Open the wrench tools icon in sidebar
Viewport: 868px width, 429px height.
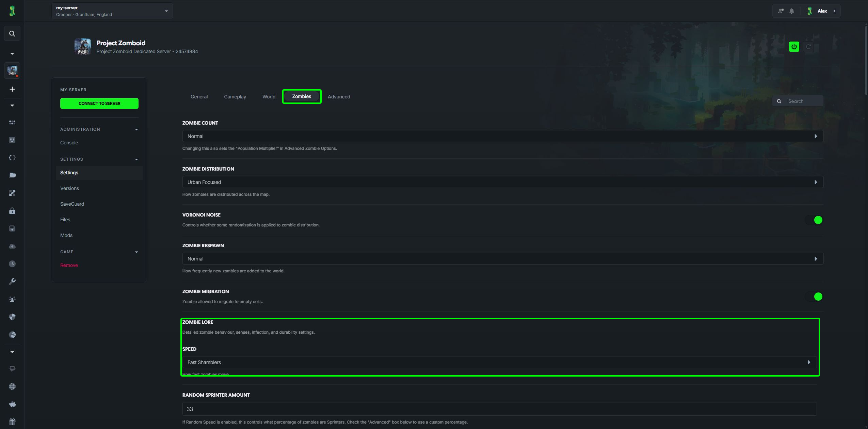pos(12,282)
